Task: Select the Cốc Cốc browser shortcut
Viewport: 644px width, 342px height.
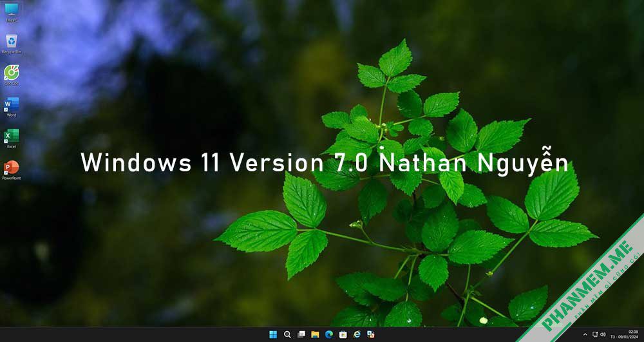Action: tap(12, 75)
